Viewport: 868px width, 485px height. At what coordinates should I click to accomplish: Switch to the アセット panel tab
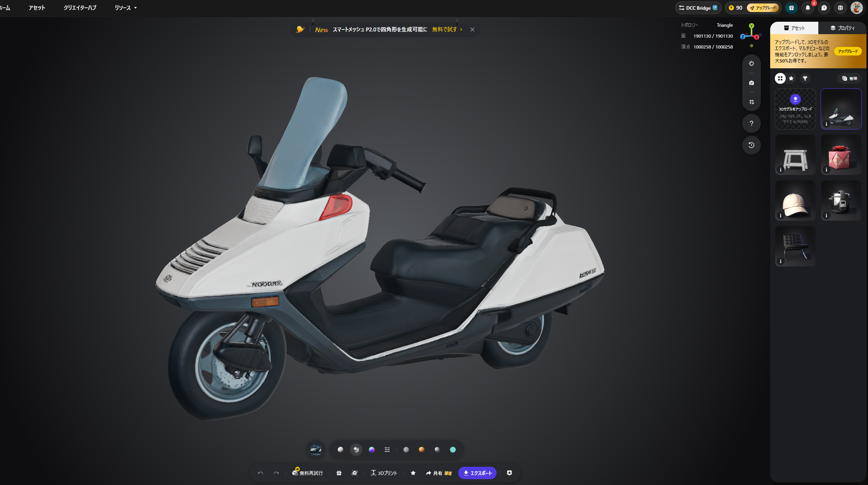click(x=794, y=28)
